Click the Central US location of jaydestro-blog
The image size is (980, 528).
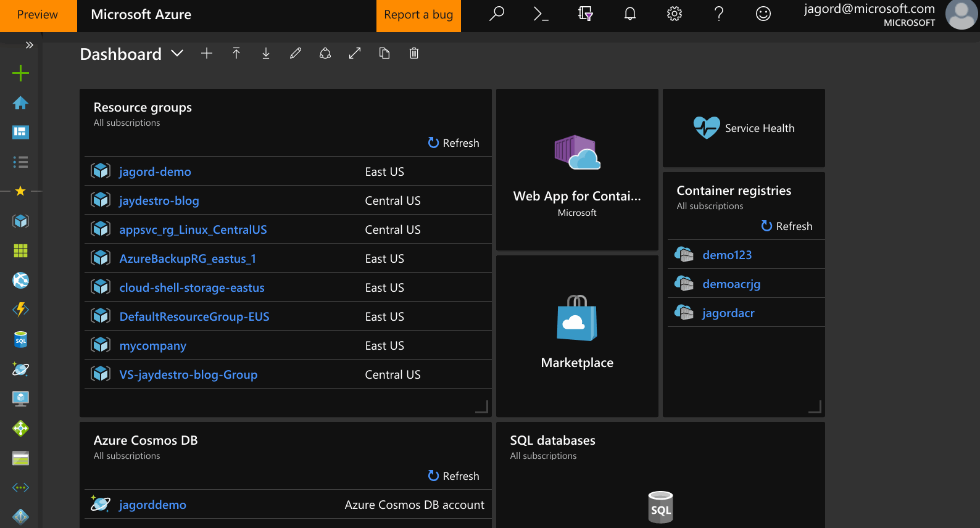392,200
